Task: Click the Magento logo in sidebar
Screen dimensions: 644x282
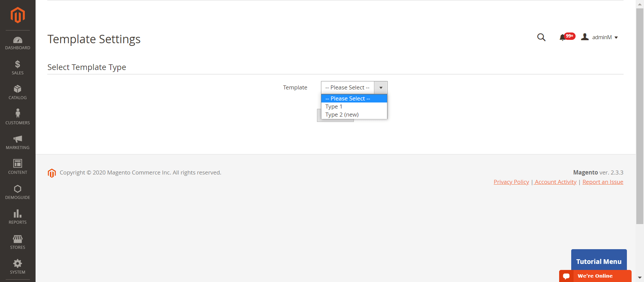Action: [17, 15]
